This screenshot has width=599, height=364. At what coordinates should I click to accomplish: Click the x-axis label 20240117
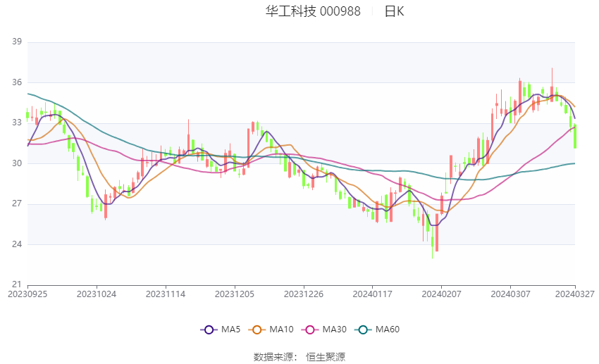pyautogui.click(x=373, y=294)
